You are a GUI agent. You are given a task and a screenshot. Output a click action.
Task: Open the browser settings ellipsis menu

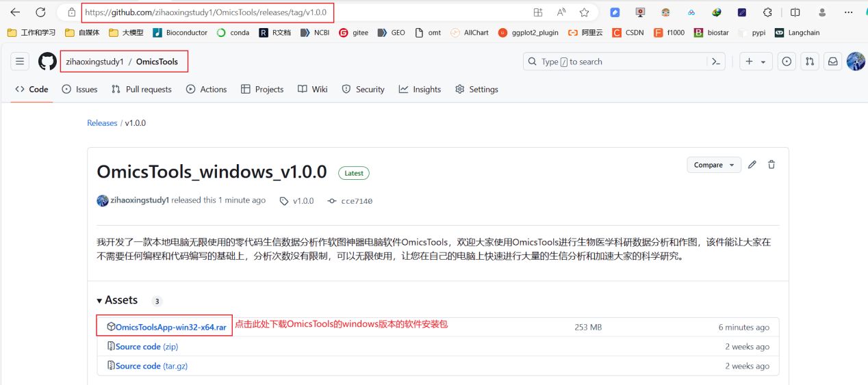849,12
